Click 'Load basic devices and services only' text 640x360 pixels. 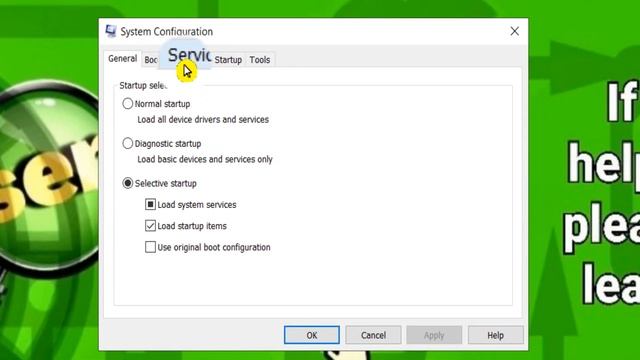(x=204, y=159)
